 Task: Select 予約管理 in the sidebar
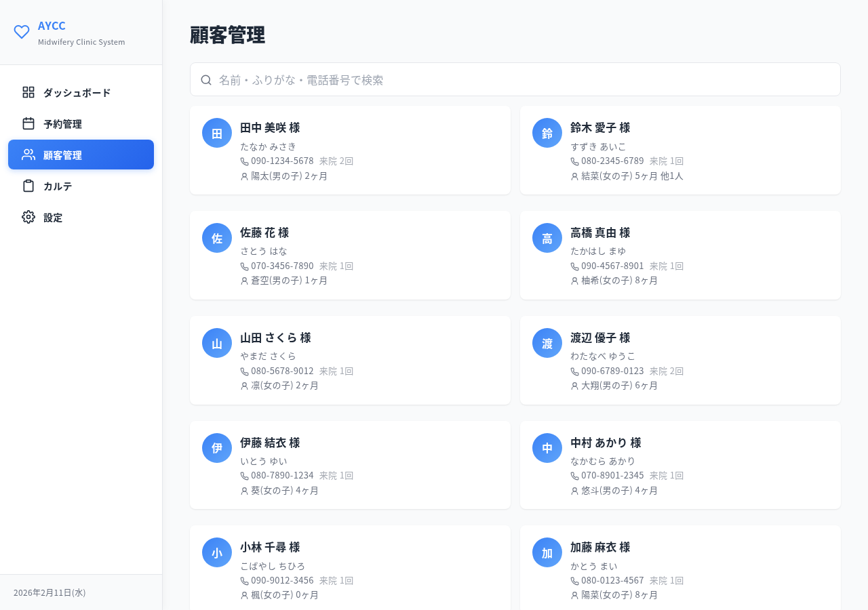tap(62, 123)
